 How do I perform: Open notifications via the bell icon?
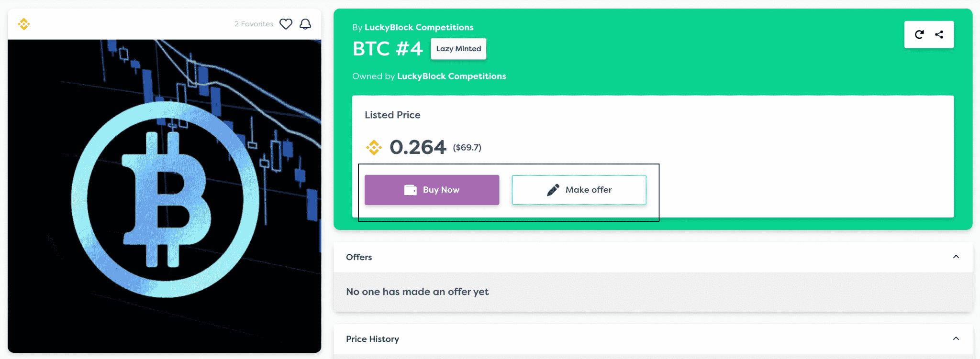[306, 24]
